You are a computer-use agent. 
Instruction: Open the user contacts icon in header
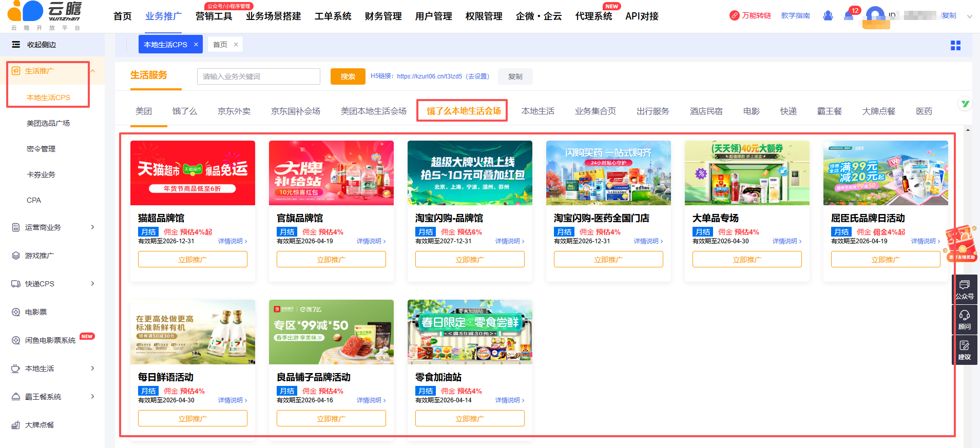[828, 15]
